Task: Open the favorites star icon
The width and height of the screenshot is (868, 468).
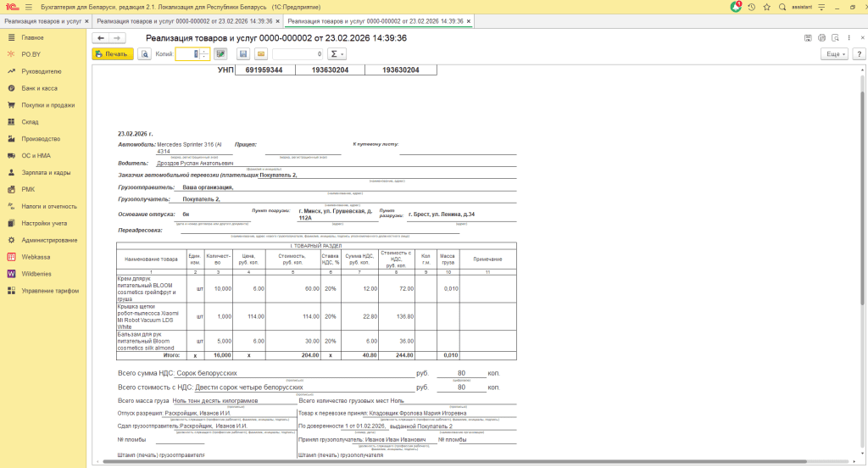Action: [766, 7]
